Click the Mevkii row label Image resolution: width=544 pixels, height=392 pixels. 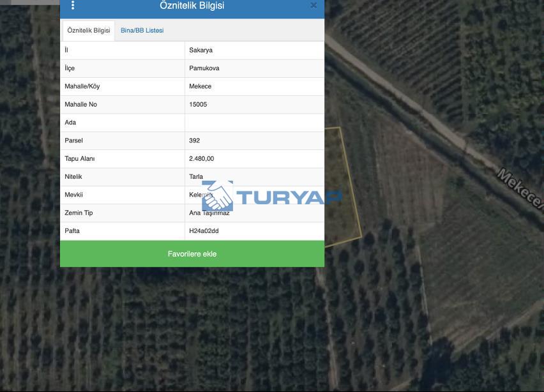click(x=73, y=195)
